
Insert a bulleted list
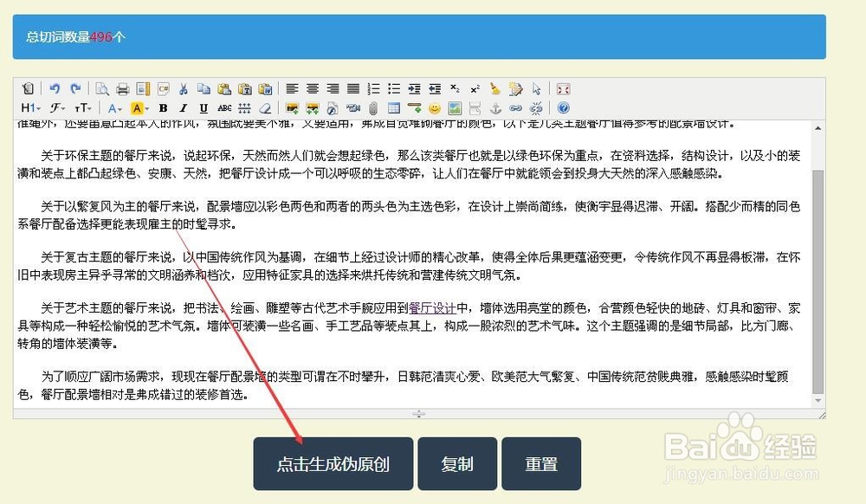tap(394, 89)
